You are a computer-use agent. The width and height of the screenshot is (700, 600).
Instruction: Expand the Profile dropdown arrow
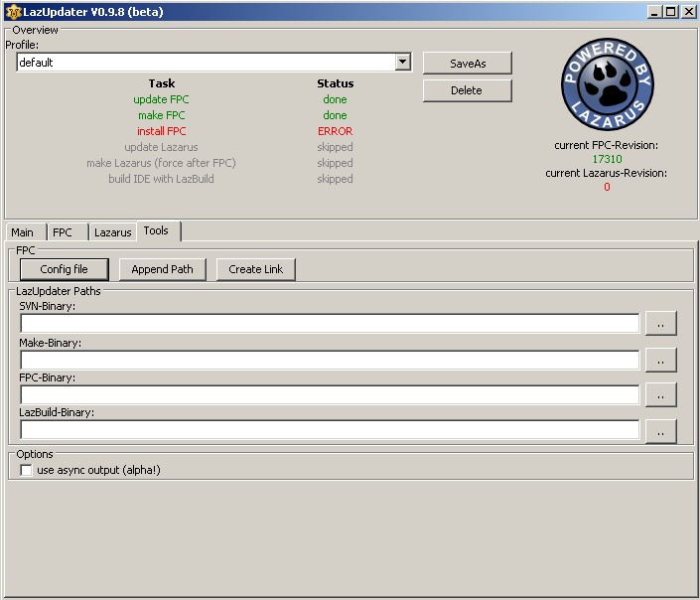click(402, 63)
